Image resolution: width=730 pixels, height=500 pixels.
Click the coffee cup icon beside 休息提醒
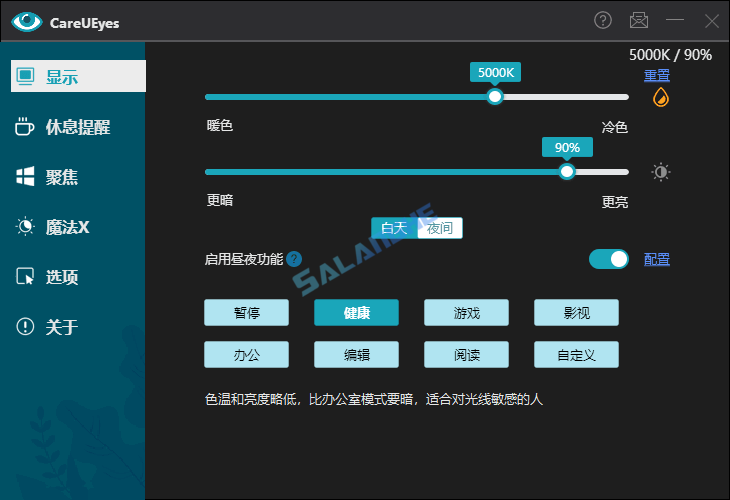click(x=25, y=127)
